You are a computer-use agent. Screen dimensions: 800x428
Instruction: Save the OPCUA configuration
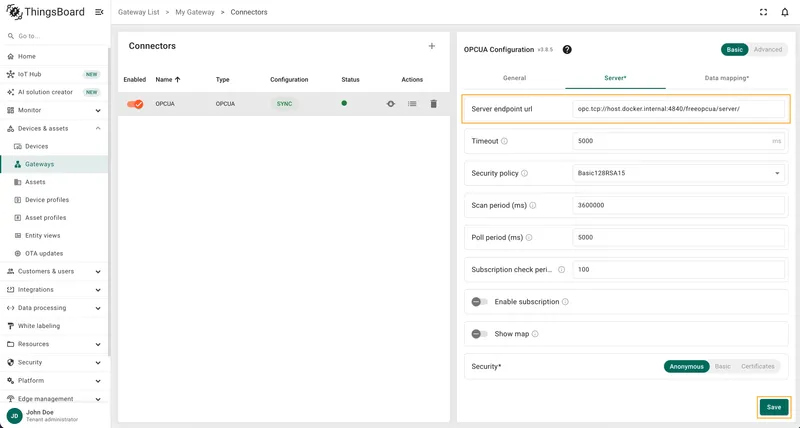(x=774, y=407)
